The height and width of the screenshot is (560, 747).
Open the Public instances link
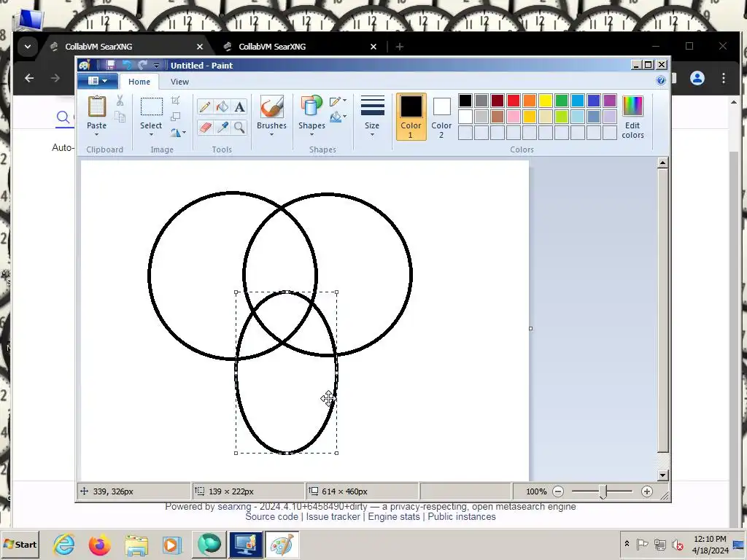[462, 517]
